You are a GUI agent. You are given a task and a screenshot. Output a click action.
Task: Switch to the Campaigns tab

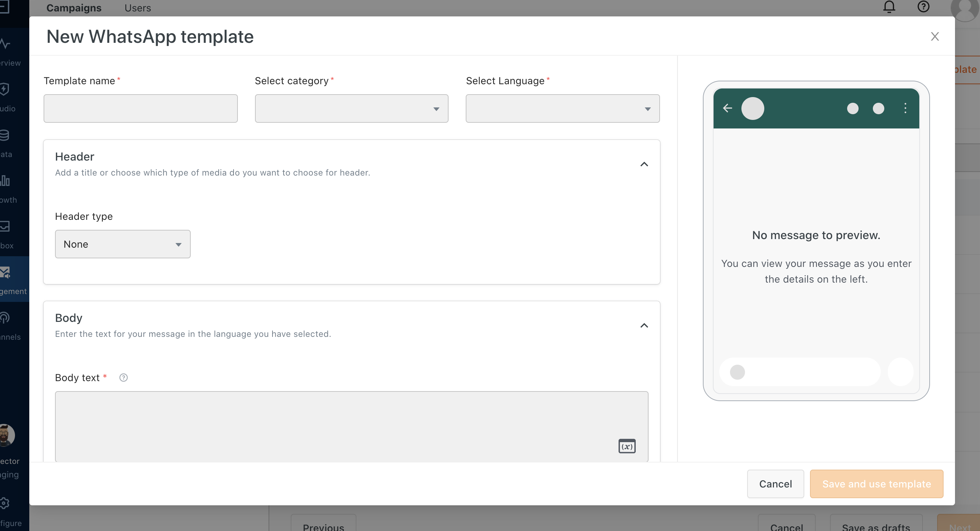[x=74, y=8]
